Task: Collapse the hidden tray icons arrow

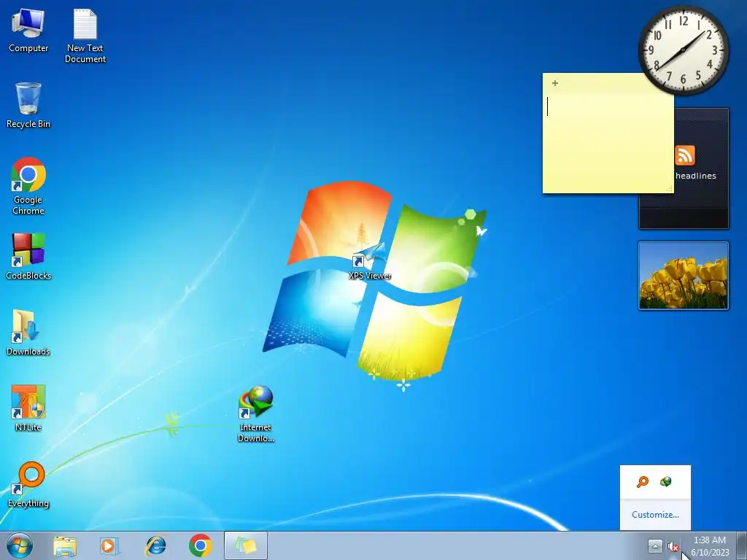Action: (x=655, y=546)
